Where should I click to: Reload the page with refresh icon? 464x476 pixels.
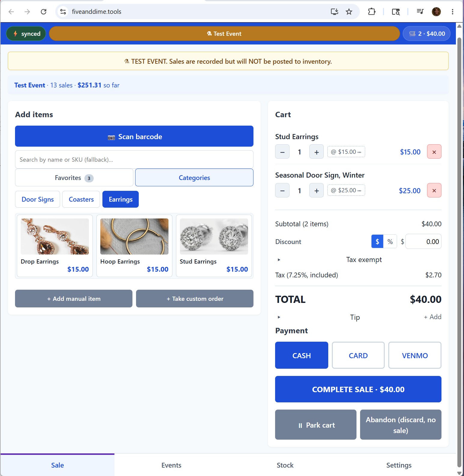coord(44,12)
